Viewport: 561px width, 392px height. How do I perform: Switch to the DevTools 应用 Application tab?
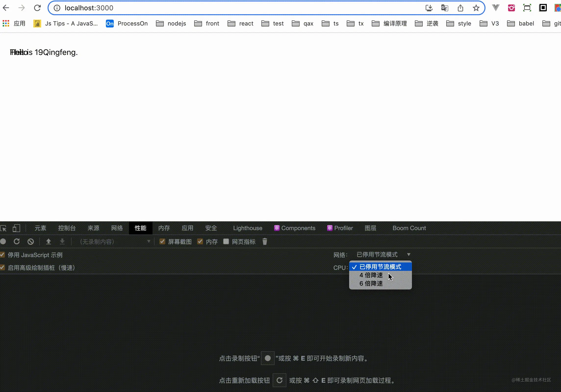[x=188, y=228]
